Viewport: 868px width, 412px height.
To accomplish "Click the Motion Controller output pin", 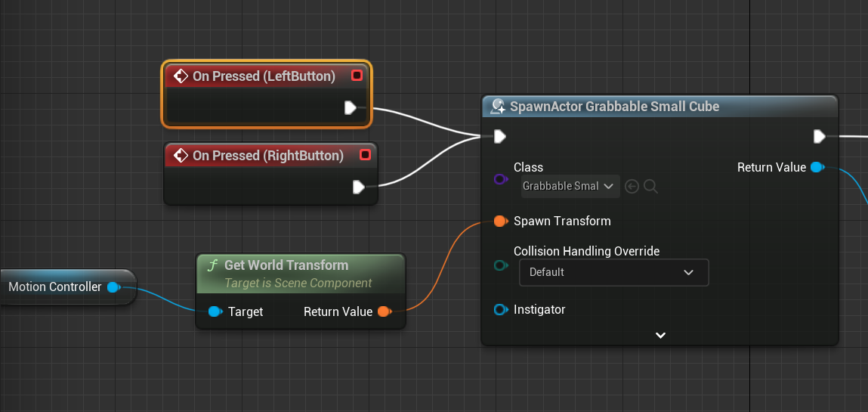I will click(x=113, y=287).
